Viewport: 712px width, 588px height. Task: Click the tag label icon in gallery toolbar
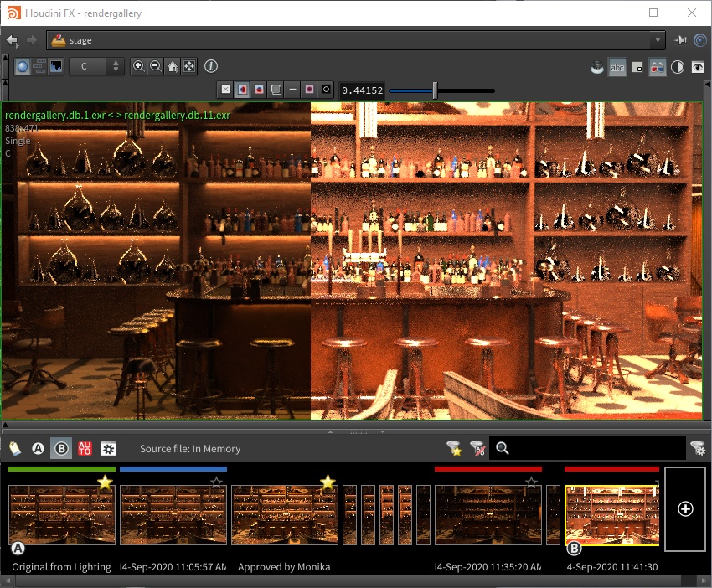[15, 449]
